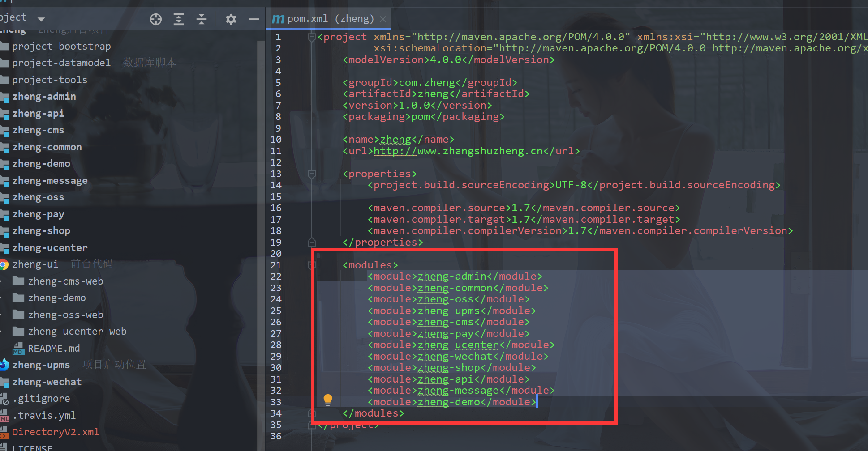This screenshot has height=451, width=868.
Task: Select the zheng-cms-web folder
Action: click(65, 281)
